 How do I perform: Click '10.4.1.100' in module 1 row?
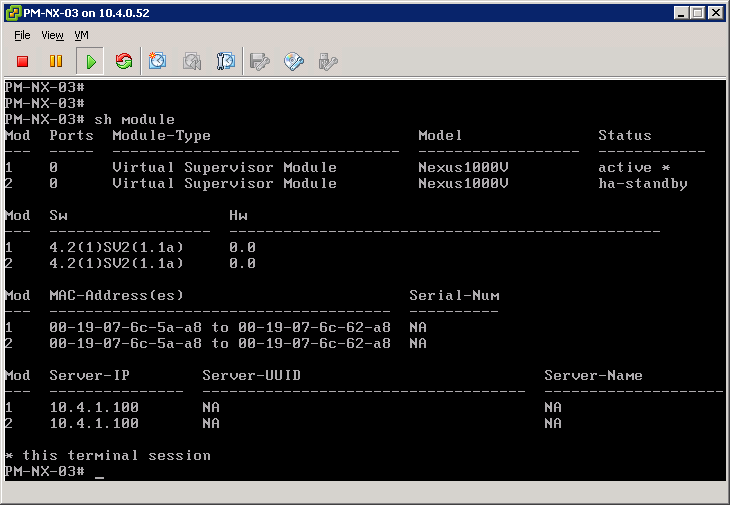[94, 408]
